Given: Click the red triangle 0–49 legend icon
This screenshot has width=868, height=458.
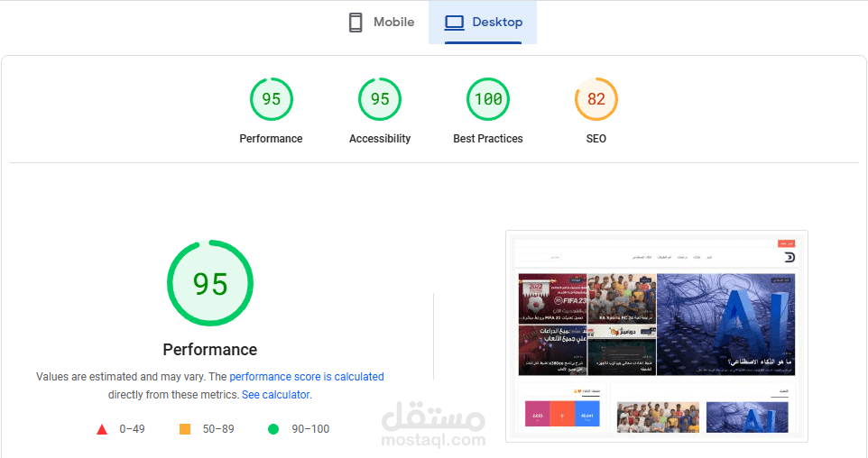Looking at the screenshot, I should coord(102,429).
